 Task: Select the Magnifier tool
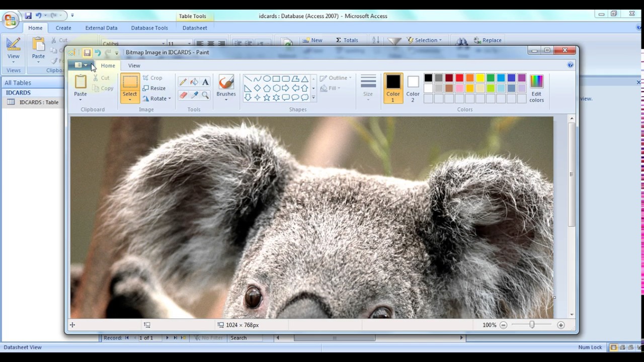pyautogui.click(x=205, y=95)
